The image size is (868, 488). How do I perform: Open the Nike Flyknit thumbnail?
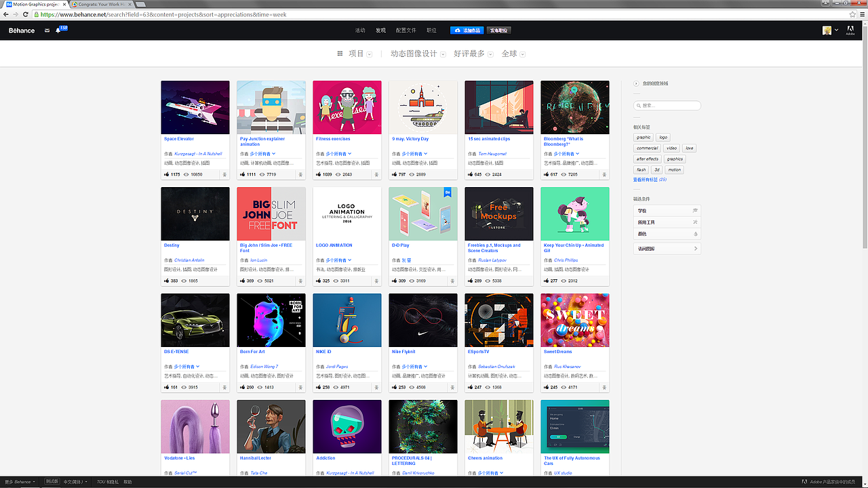click(423, 321)
